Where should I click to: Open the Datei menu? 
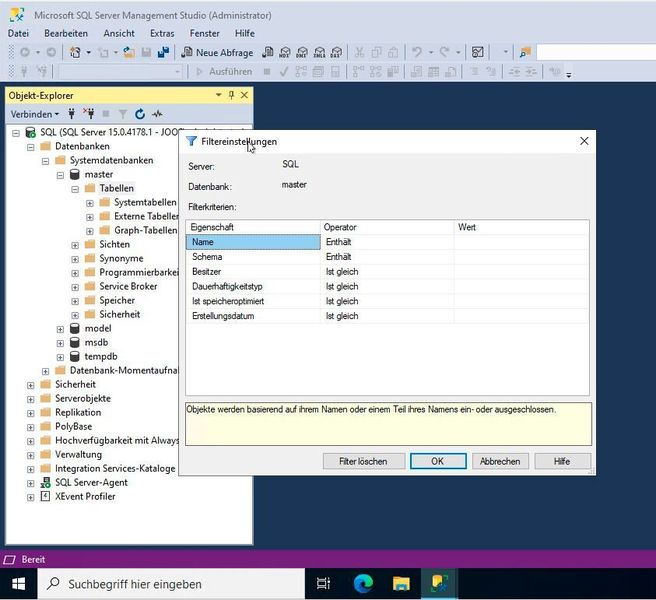click(x=18, y=33)
